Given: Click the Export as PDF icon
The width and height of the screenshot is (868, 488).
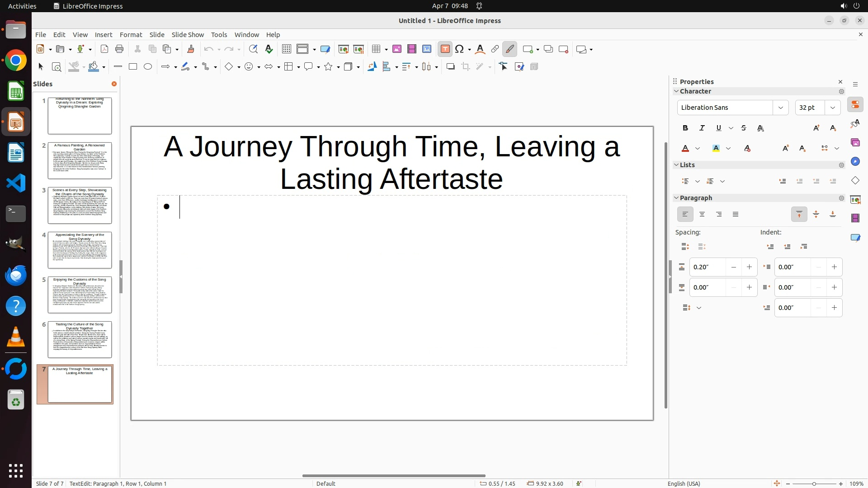Looking at the screenshot, I should pyautogui.click(x=104, y=49).
